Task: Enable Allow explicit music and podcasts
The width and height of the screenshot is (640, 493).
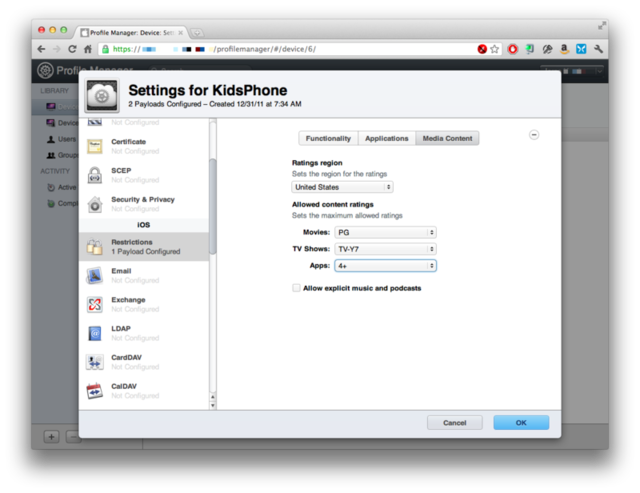Action: (x=296, y=288)
